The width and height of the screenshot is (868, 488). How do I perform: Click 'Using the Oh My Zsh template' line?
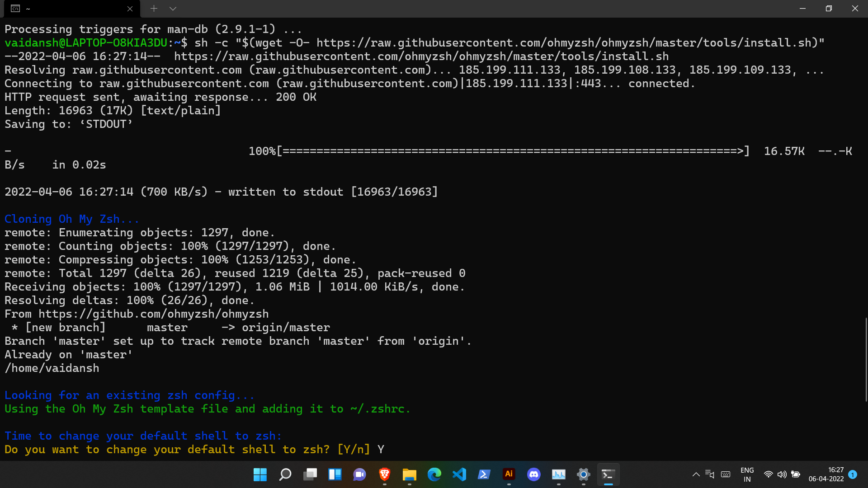[208, 409]
